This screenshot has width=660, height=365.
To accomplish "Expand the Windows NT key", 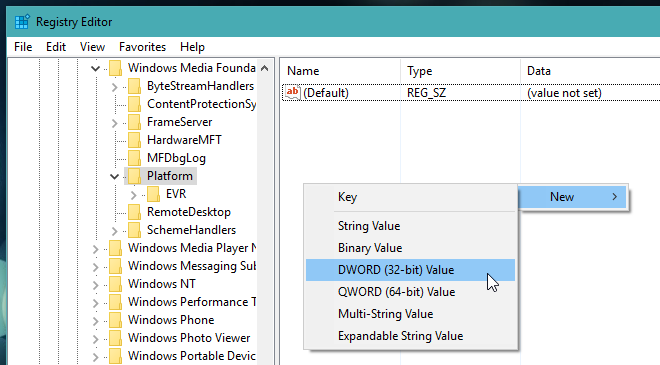I will click(x=96, y=285).
